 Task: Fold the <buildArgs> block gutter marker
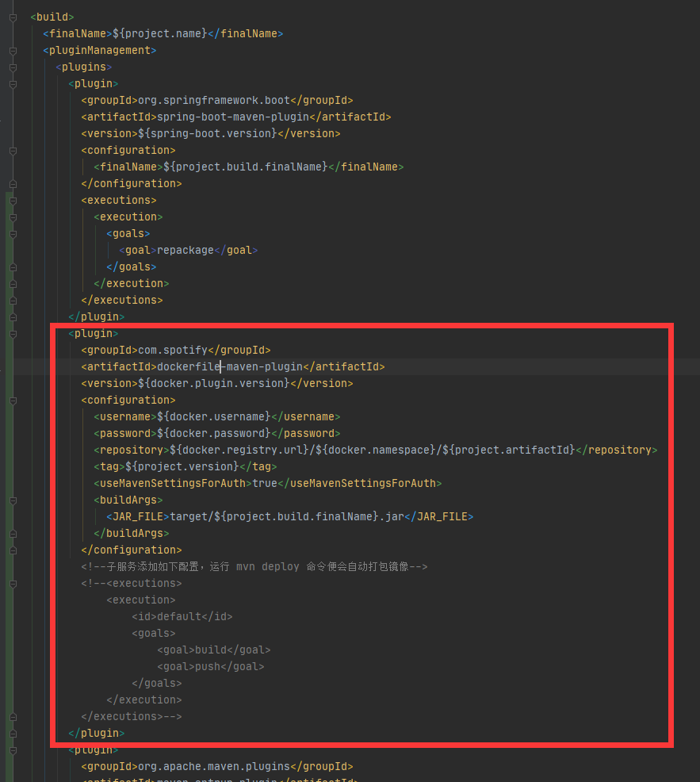click(12, 500)
